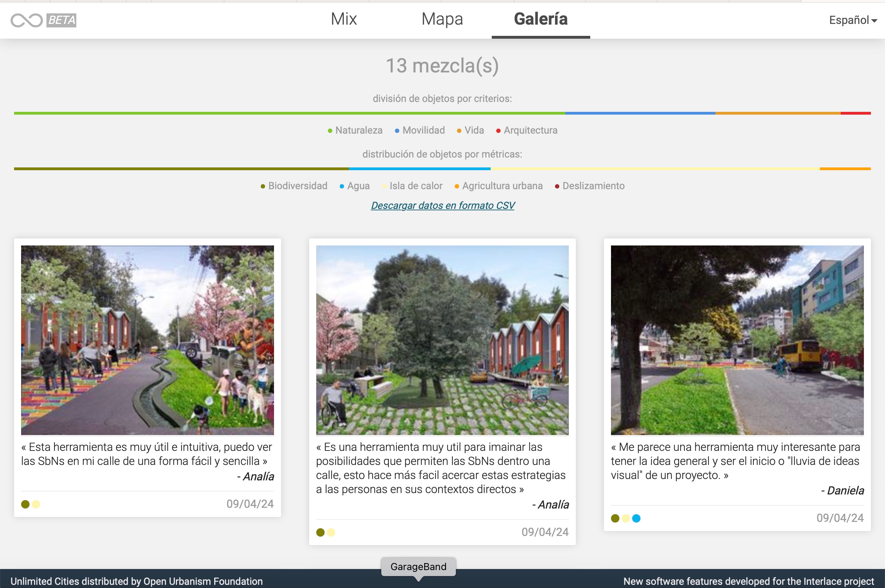
Task: Click the infinity logo icon
Action: point(26,20)
